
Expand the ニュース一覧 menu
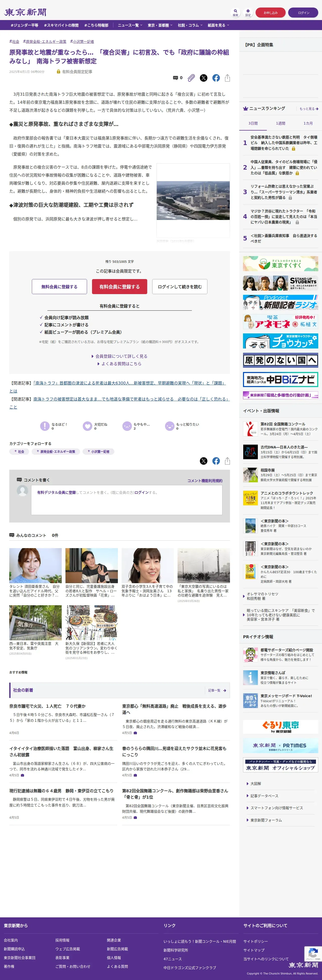click(130, 25)
